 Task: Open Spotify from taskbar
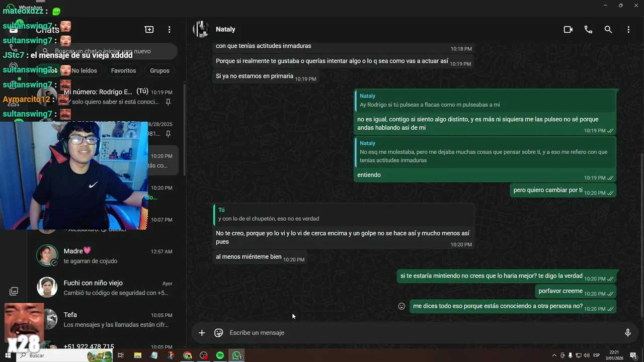click(x=220, y=355)
